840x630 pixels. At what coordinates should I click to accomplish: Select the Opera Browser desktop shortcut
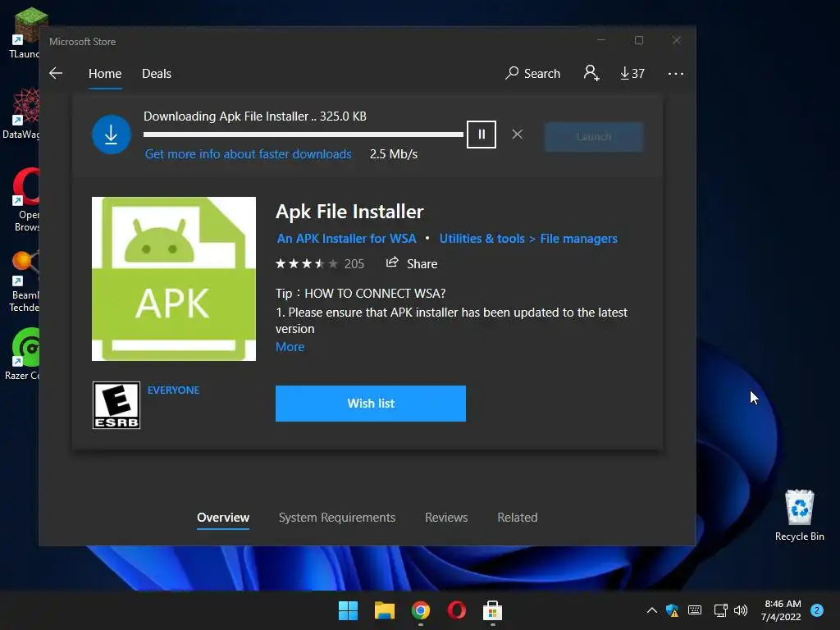tap(25, 199)
